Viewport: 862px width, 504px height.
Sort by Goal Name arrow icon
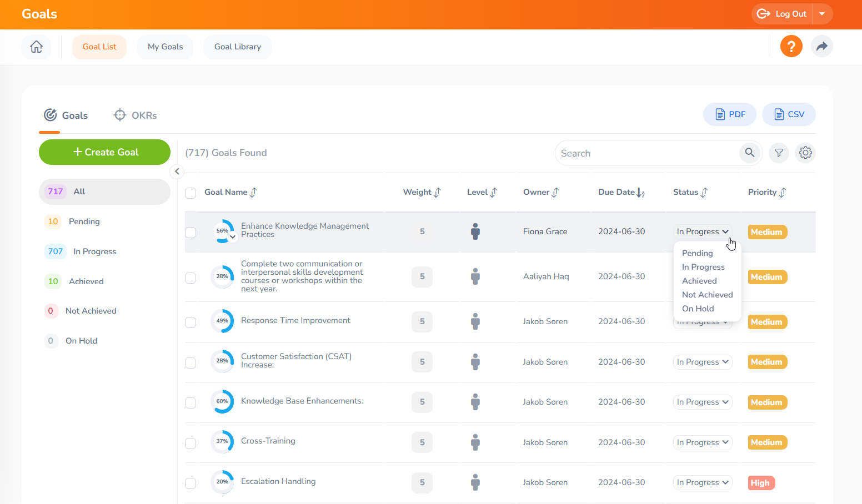click(x=253, y=193)
